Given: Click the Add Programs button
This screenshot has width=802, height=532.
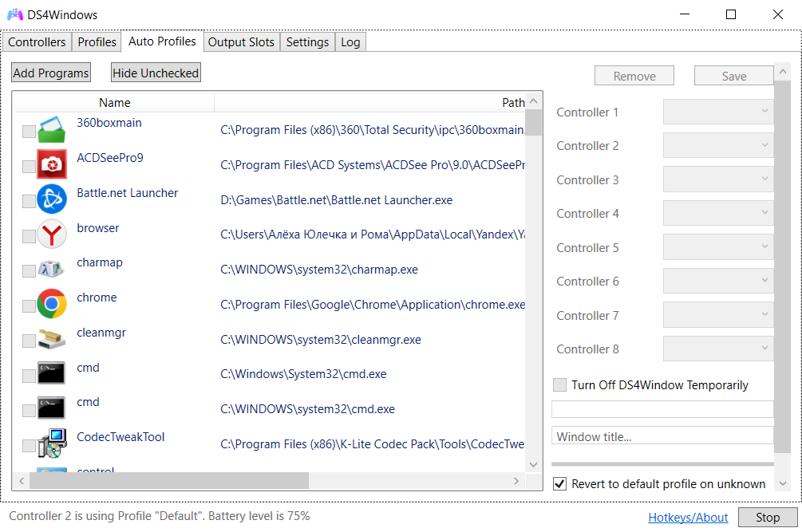Looking at the screenshot, I should pyautogui.click(x=51, y=73).
